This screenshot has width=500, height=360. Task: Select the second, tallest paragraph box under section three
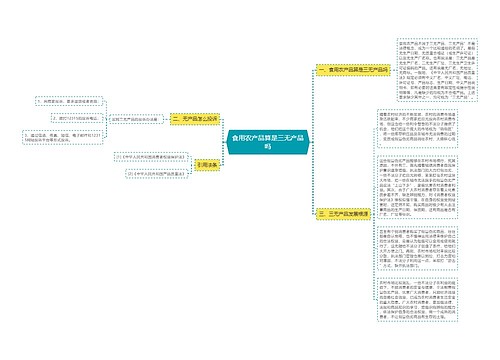point(417,187)
